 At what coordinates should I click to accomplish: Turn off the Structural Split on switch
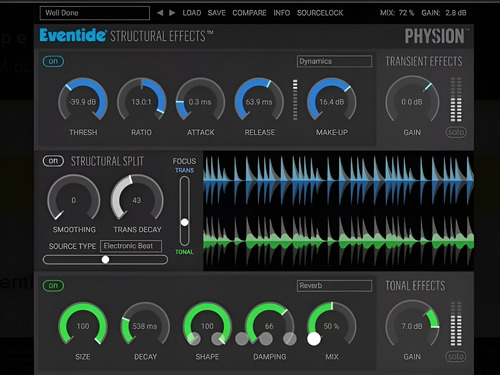(x=53, y=161)
